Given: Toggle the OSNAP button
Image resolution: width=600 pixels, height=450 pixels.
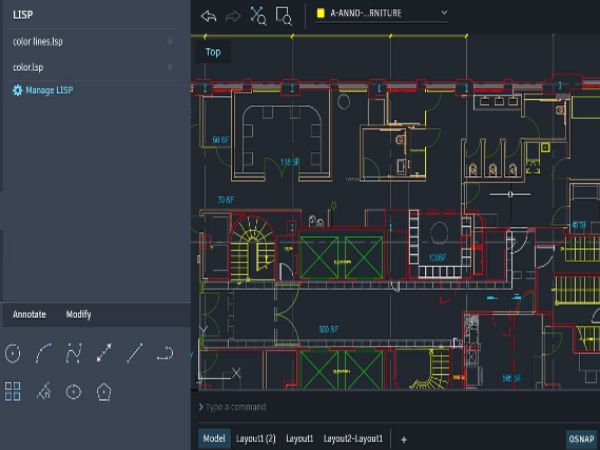Looking at the screenshot, I should pyautogui.click(x=582, y=439).
